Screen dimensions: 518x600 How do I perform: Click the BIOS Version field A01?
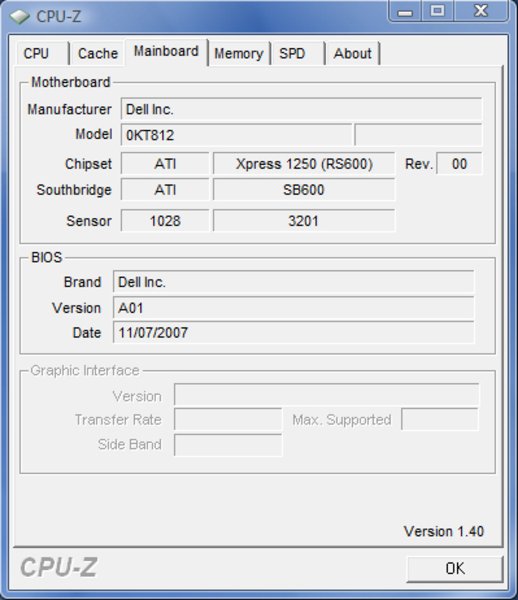293,308
